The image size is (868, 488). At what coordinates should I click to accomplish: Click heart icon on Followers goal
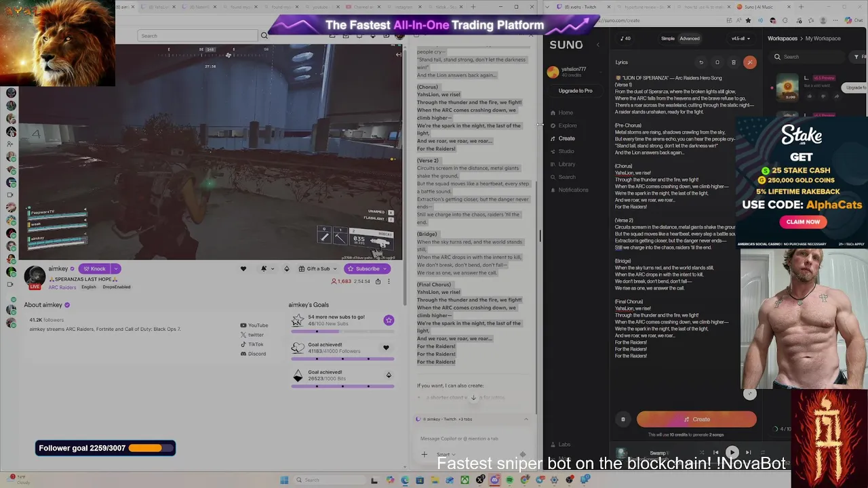pos(386,348)
